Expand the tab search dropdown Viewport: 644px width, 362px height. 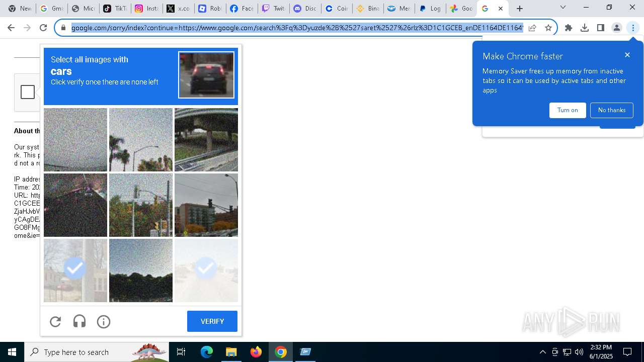tap(563, 8)
